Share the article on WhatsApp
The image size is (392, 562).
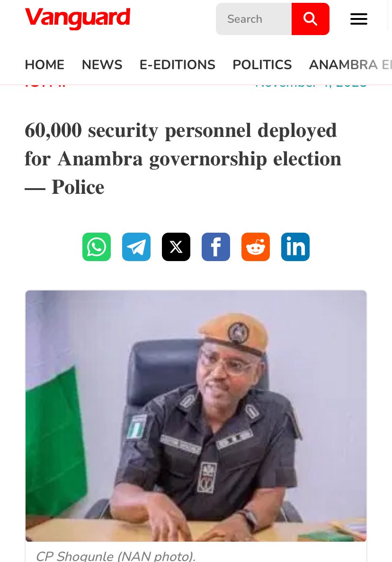click(x=97, y=247)
